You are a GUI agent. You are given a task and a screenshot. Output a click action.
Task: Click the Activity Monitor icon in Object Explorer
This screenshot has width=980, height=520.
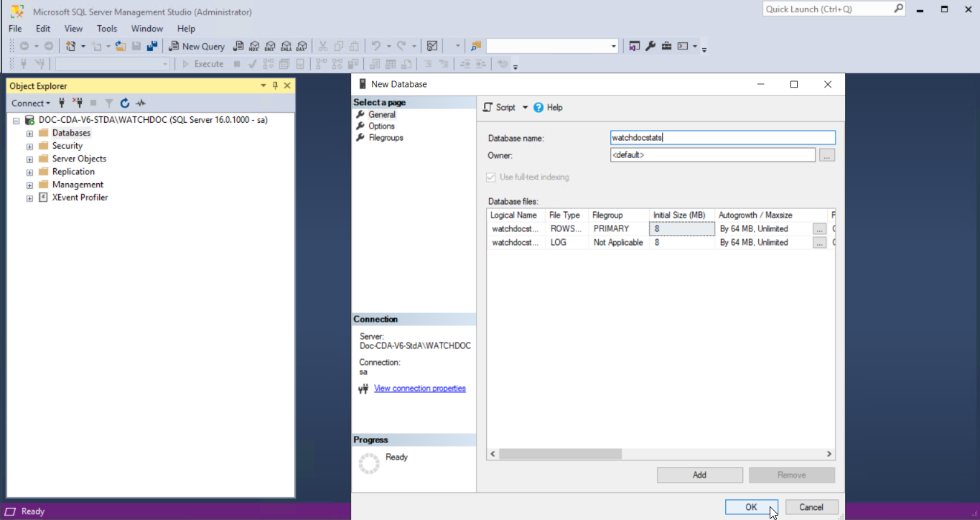[x=141, y=103]
